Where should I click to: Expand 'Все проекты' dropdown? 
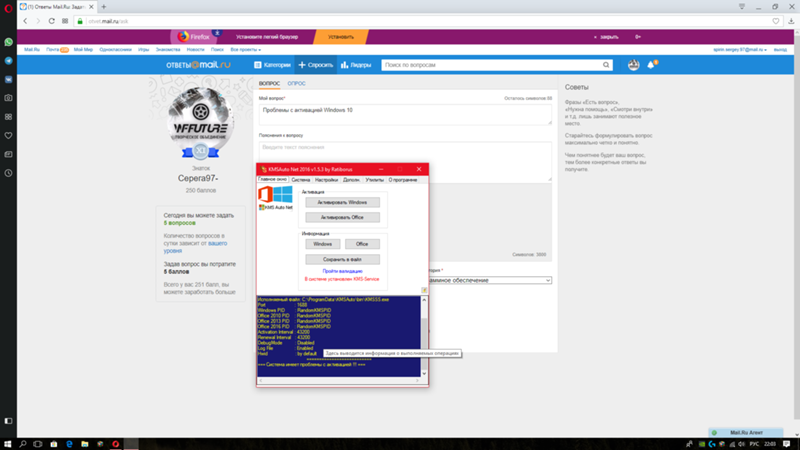point(245,49)
